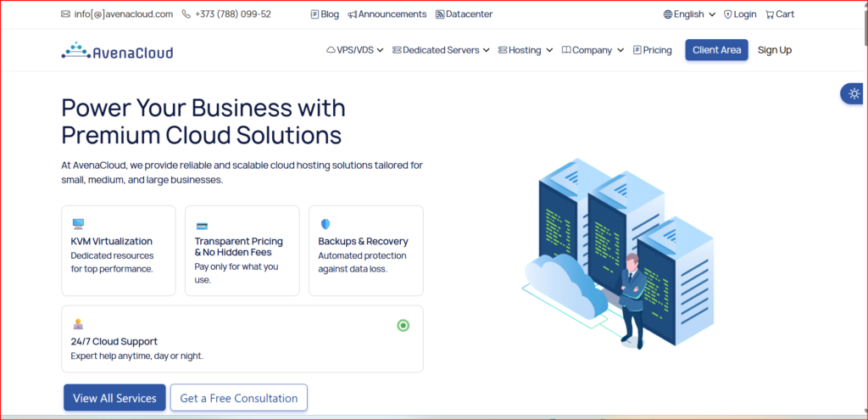Click the Backups & Recovery shield icon
868x420 pixels.
coord(325,225)
